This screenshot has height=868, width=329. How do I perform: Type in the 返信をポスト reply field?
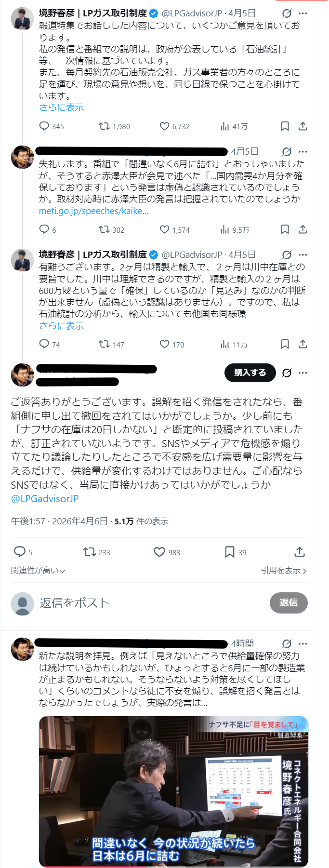click(x=145, y=603)
